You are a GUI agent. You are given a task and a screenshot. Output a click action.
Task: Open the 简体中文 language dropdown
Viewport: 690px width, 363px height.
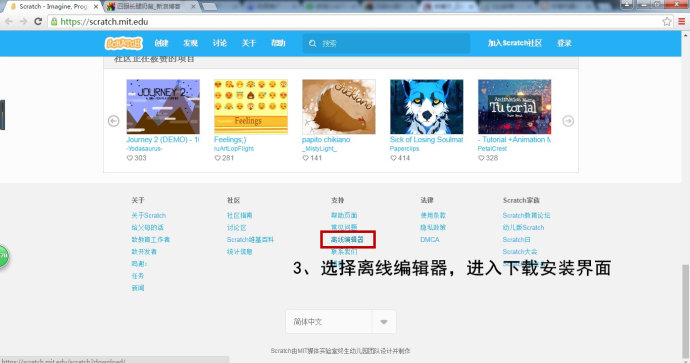[x=341, y=322]
